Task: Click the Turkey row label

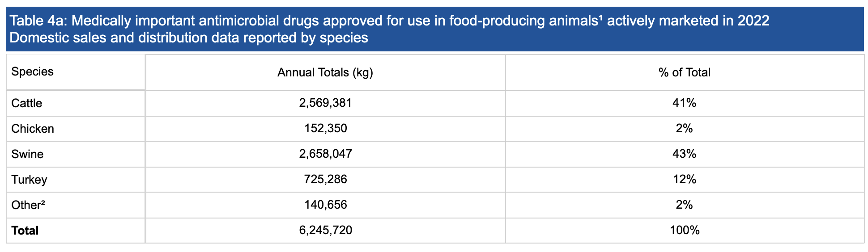Action: (x=29, y=180)
